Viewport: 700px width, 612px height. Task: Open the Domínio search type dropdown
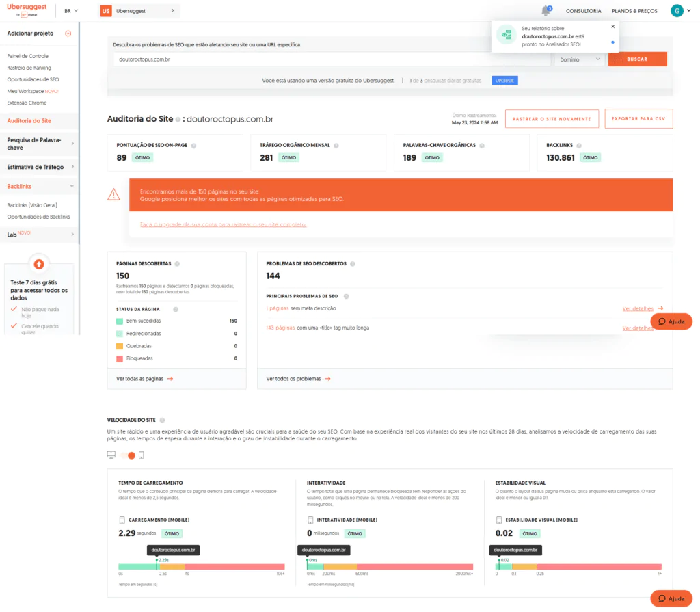pos(579,59)
